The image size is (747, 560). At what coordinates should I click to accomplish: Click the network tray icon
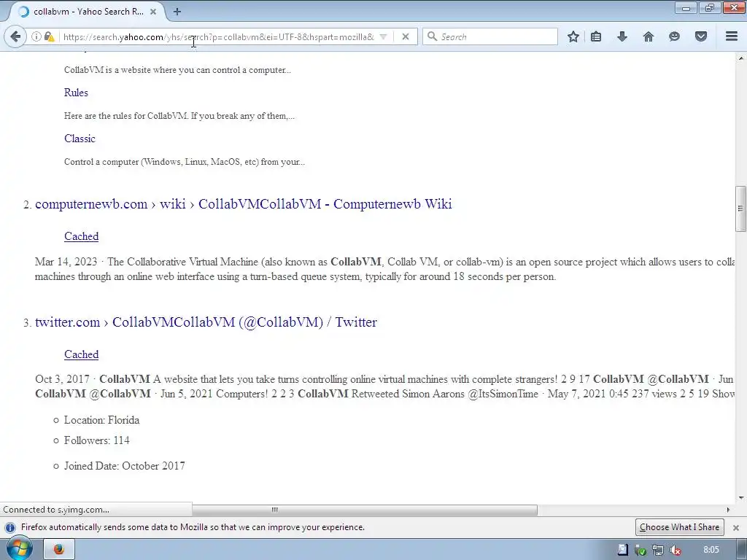click(658, 550)
